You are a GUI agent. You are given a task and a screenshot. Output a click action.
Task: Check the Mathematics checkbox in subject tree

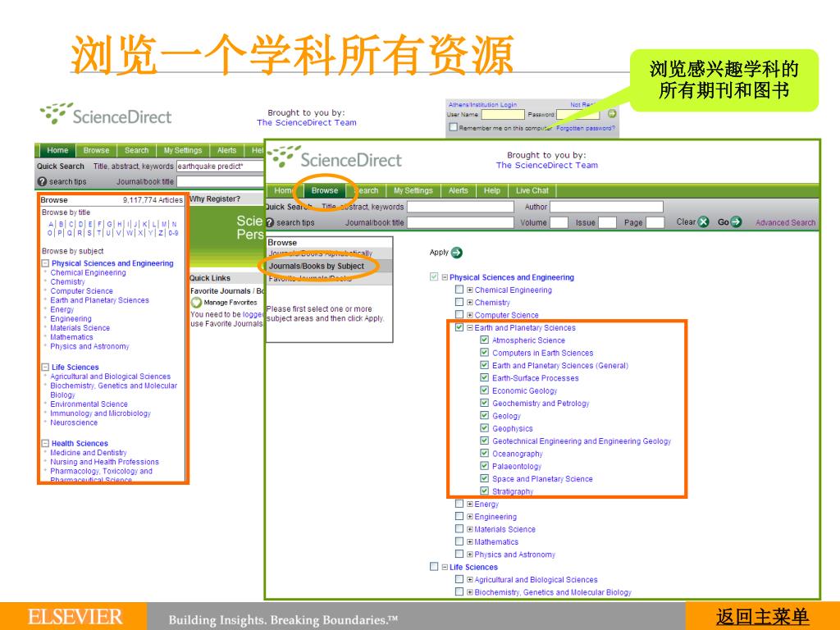(x=459, y=541)
